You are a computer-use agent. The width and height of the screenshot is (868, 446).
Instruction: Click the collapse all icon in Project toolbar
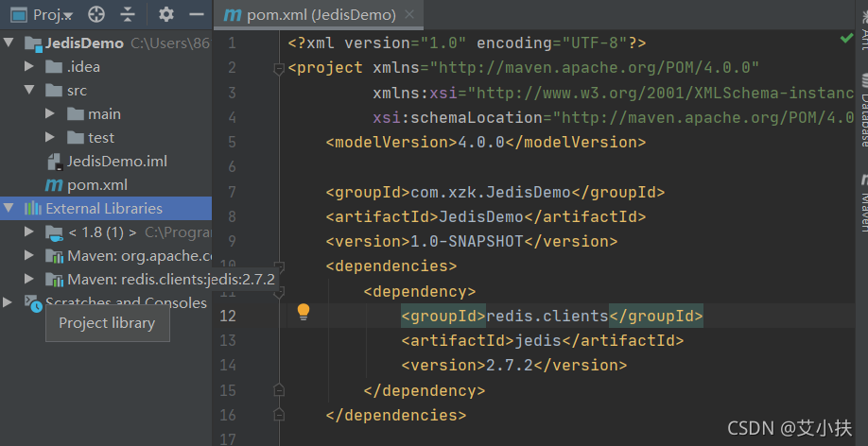(x=128, y=15)
